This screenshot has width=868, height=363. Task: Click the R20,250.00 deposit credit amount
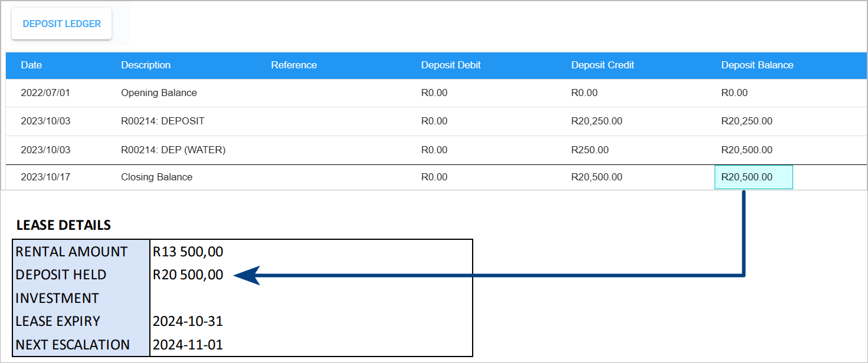point(597,121)
